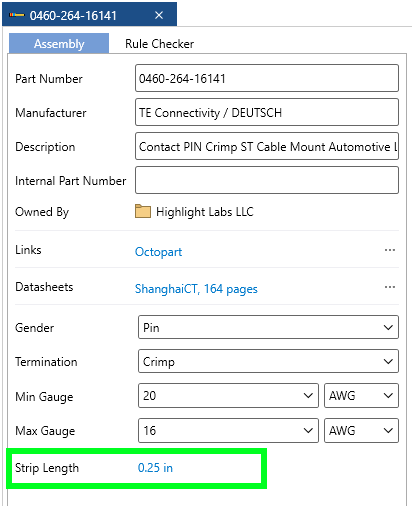Viewport: 412px width, 506px height.
Task: Select Highlight Labs LLC owner text
Action: click(x=205, y=212)
